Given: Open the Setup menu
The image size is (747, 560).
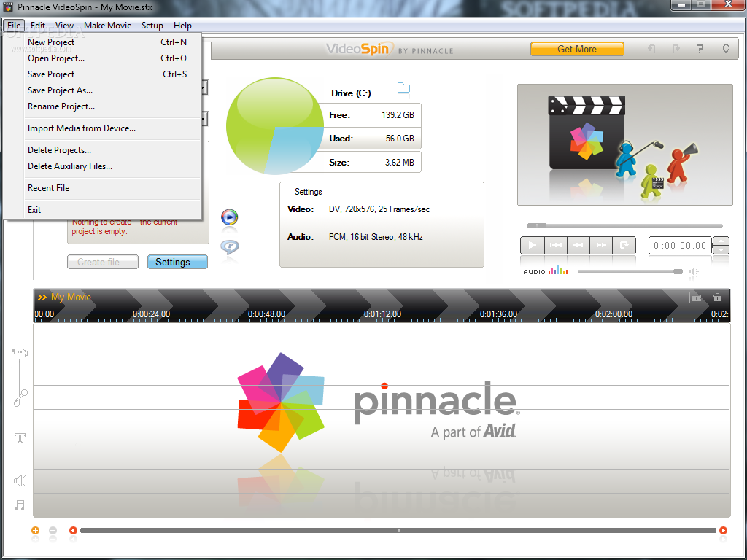Looking at the screenshot, I should click(152, 26).
